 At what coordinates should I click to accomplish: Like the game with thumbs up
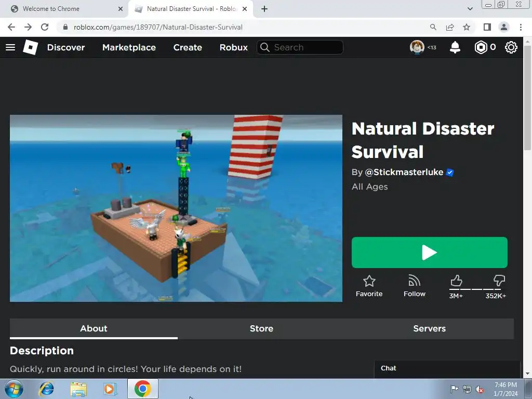(x=456, y=281)
